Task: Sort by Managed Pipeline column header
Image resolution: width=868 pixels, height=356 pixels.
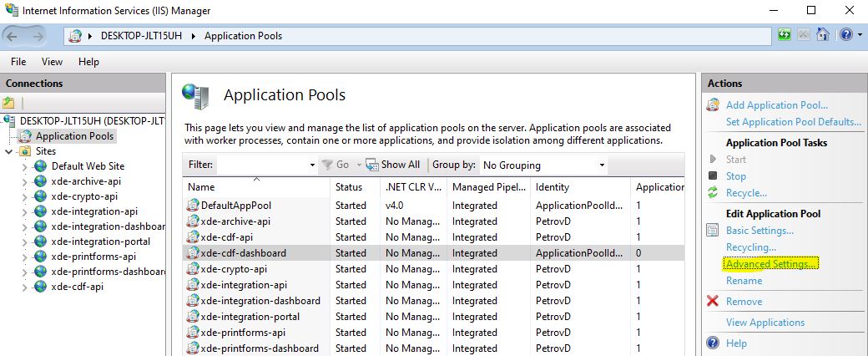Action: pos(489,187)
